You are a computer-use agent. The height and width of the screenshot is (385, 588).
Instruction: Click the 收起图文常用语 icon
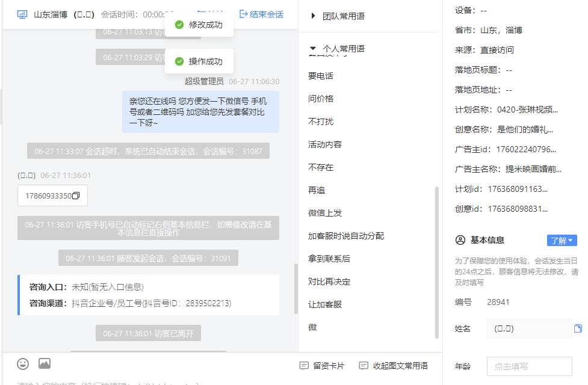tap(364, 366)
